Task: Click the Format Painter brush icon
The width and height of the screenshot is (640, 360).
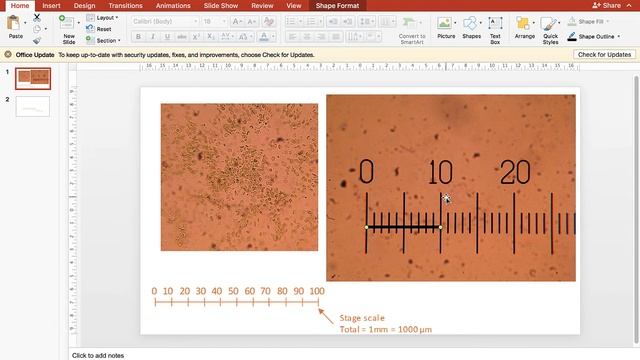Action: click(37, 40)
